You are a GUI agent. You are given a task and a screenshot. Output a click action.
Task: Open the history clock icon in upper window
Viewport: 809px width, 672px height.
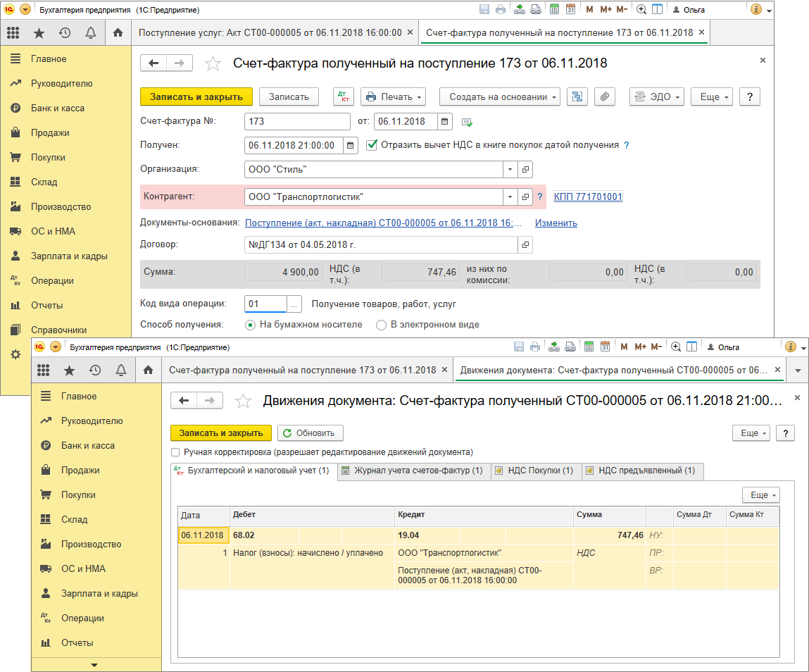tap(65, 33)
